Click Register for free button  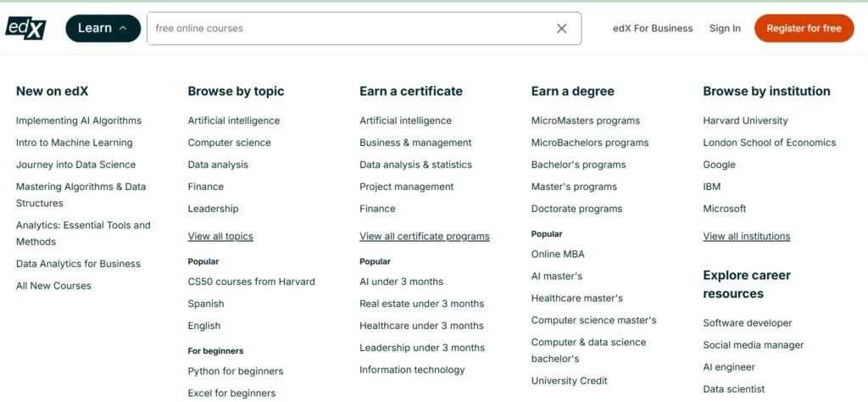[x=804, y=28]
